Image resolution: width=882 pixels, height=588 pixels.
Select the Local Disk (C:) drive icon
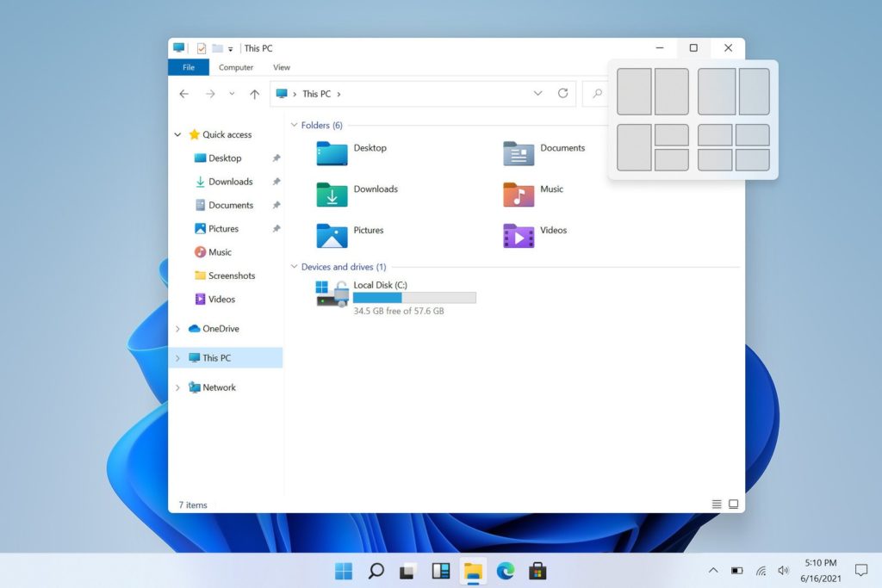pos(332,294)
